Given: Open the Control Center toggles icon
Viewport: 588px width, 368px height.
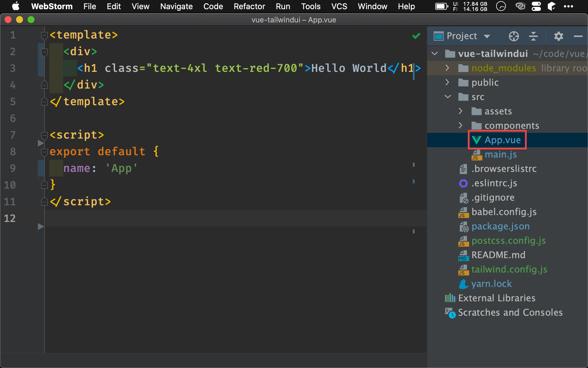Looking at the screenshot, I should (x=536, y=6).
